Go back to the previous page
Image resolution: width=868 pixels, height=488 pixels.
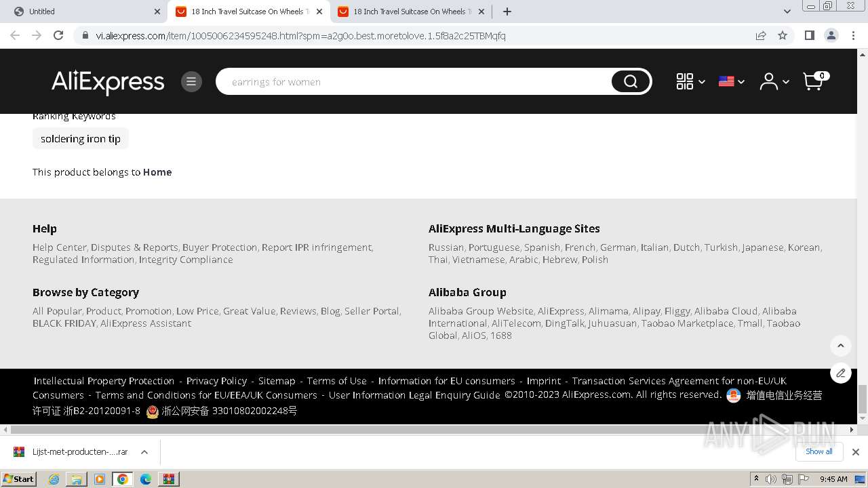point(15,35)
